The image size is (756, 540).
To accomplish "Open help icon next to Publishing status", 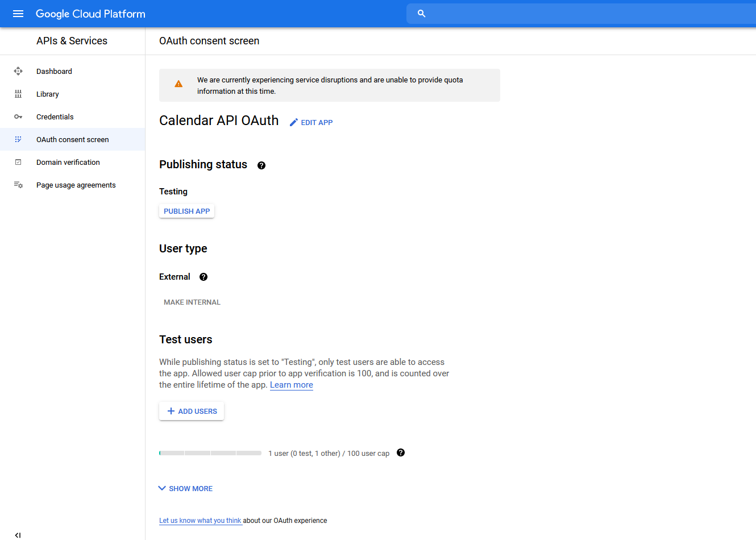I will point(261,165).
